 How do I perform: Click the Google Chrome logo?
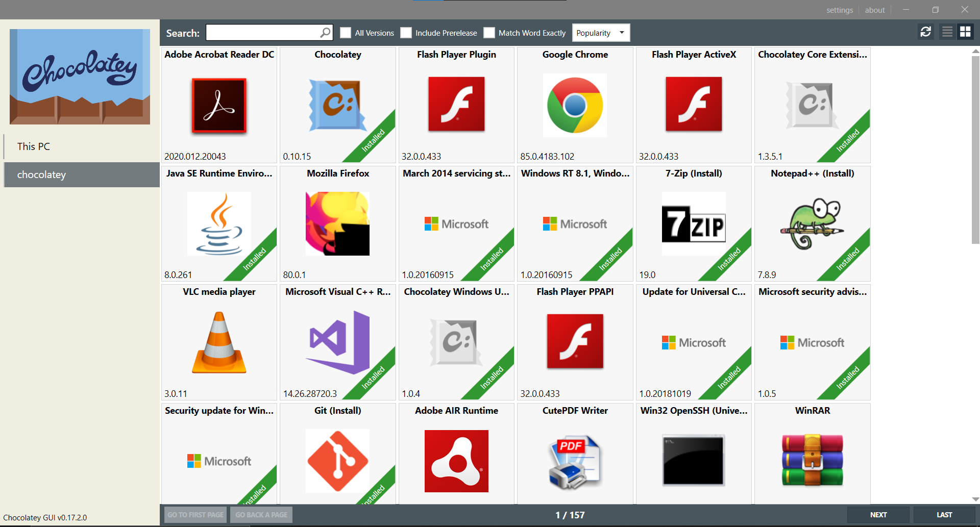pos(575,105)
